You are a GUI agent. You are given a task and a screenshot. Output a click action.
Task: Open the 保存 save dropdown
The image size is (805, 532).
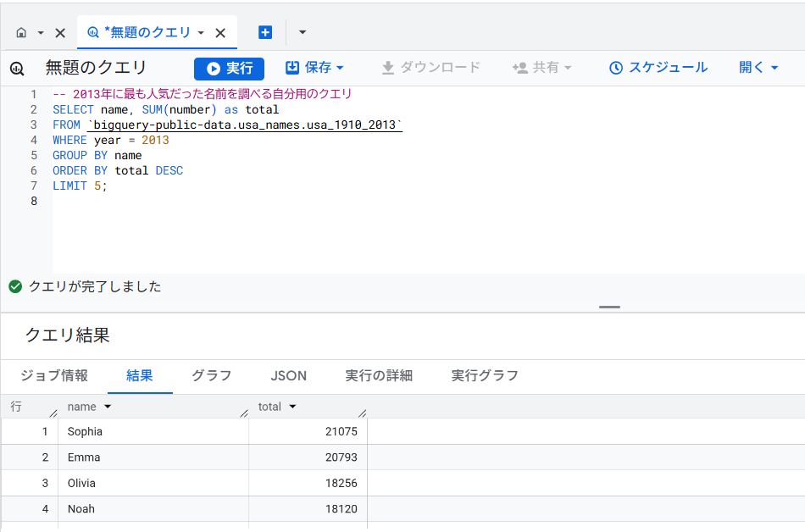[314, 67]
